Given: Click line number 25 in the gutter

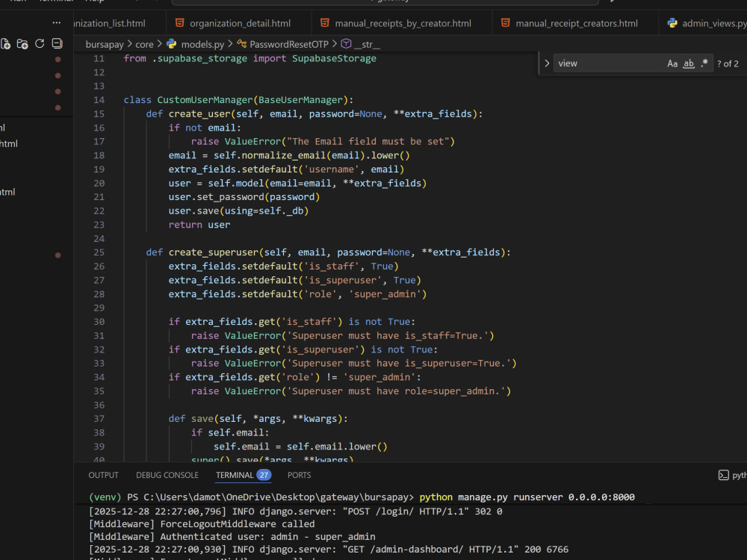Looking at the screenshot, I should 99,252.
